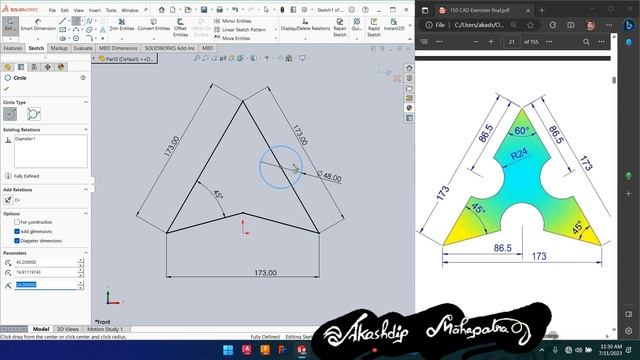Select the Perimeter Circle type
Image resolution: width=640 pixels, height=360 pixels.
34,114
